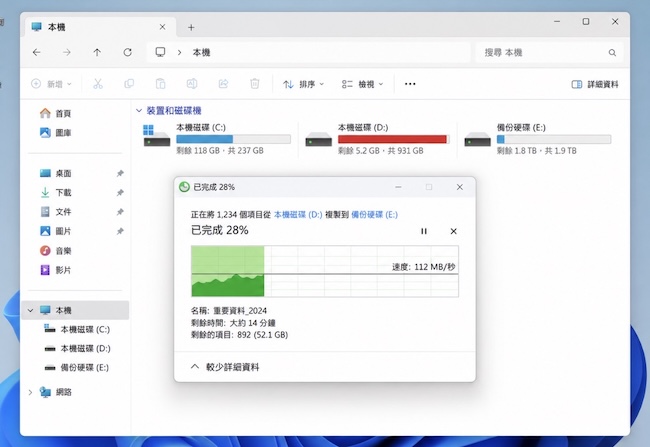Expand the 網路 tree node

coord(30,392)
